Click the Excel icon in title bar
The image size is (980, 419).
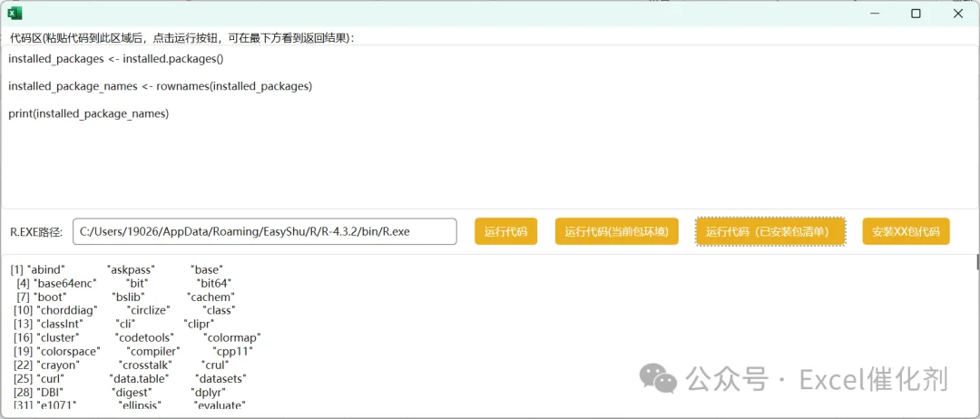point(15,13)
